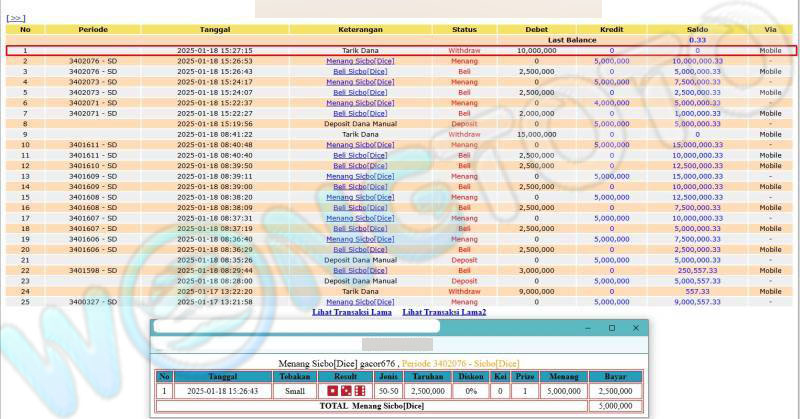Click the popup window's title bar field
This screenshot has height=419, width=800.
coord(296,327)
